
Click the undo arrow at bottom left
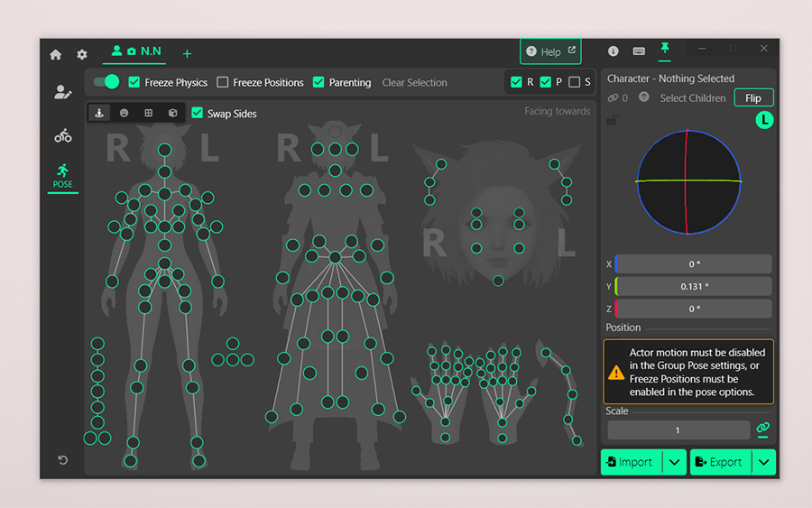pyautogui.click(x=62, y=460)
